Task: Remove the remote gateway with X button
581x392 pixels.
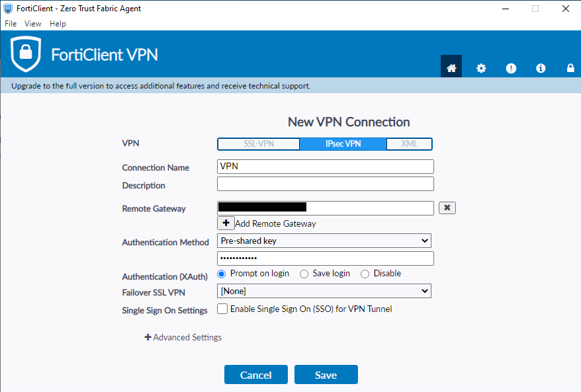Action: (x=447, y=208)
